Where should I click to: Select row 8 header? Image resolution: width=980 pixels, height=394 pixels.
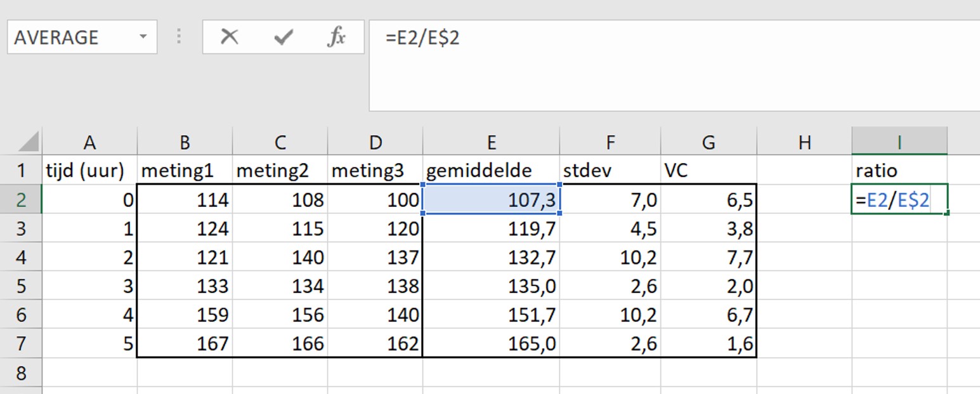point(21,372)
